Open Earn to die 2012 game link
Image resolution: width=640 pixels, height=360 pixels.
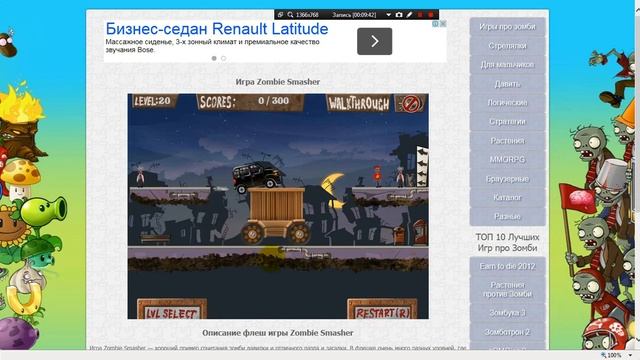pos(507,267)
